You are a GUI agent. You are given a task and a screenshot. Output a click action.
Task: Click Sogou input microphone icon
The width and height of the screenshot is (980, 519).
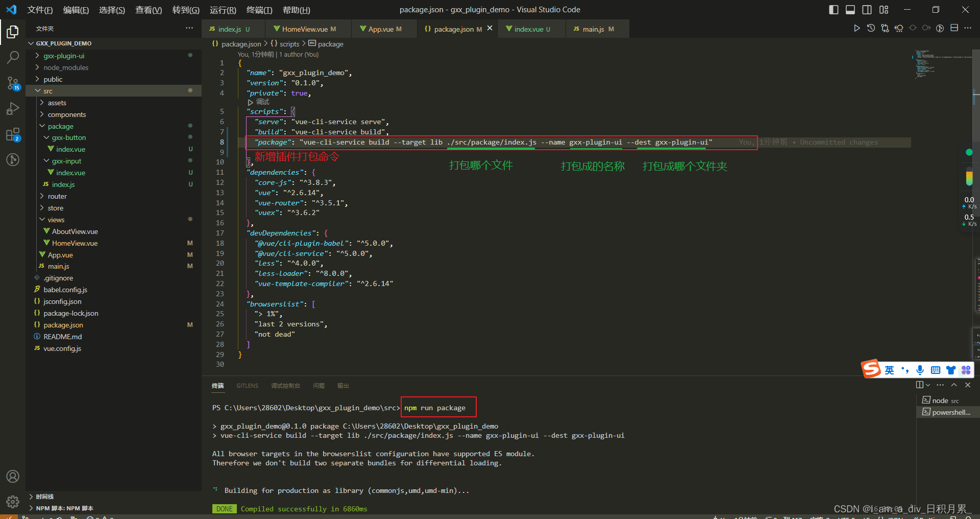pyautogui.click(x=920, y=370)
